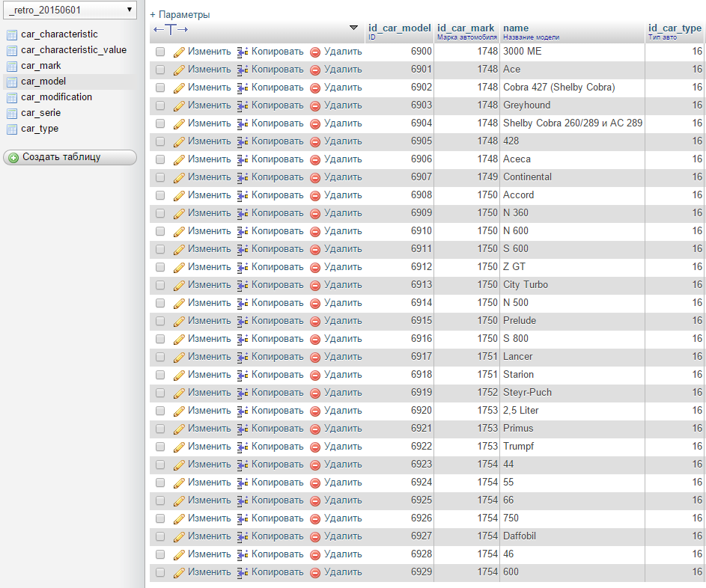Check the checkbox for row 6923
The height and width of the screenshot is (588, 706).
(160, 465)
